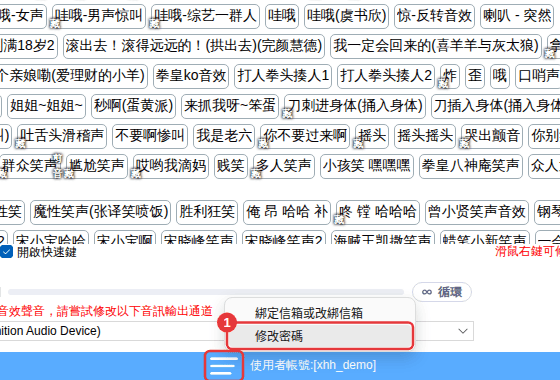Play the 哎哟我滴妈 sound
Screen dimensions: 560x380
[x=171, y=166]
